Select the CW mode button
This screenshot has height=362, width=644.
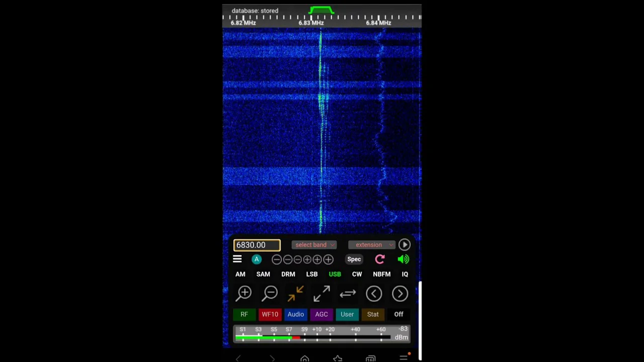[357, 275]
